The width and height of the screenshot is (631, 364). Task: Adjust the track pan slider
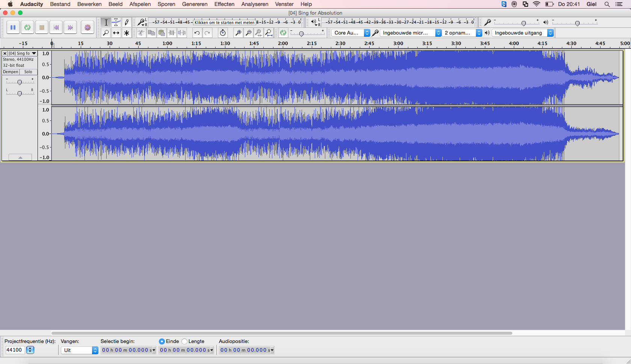pos(20,93)
